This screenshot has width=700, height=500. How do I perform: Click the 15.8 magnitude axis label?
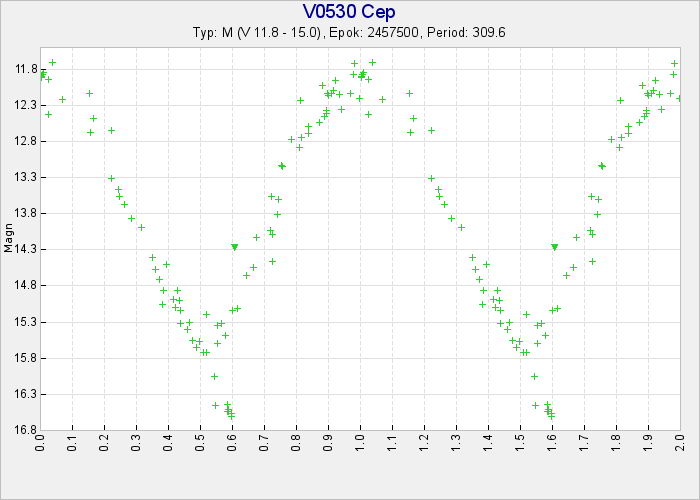26,358
